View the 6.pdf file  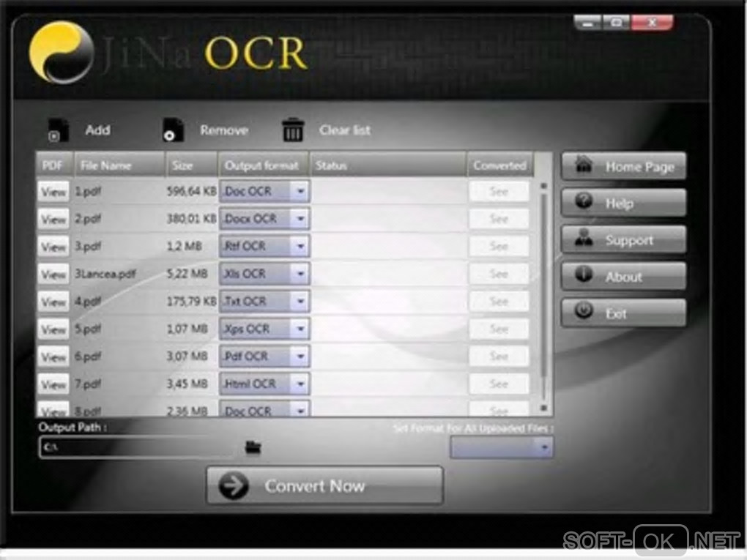(53, 356)
